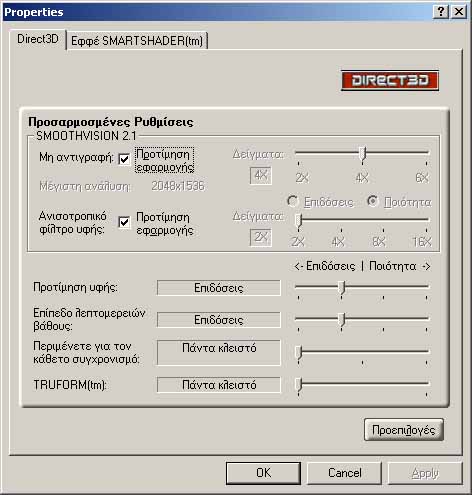Toggle Μη αντιγραφή application preference checkbox
The height and width of the screenshot is (495, 472).
click(124, 159)
